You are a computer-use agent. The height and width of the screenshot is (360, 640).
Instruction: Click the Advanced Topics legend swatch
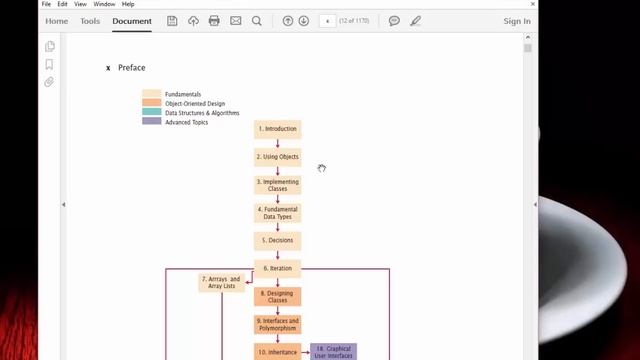pos(151,121)
